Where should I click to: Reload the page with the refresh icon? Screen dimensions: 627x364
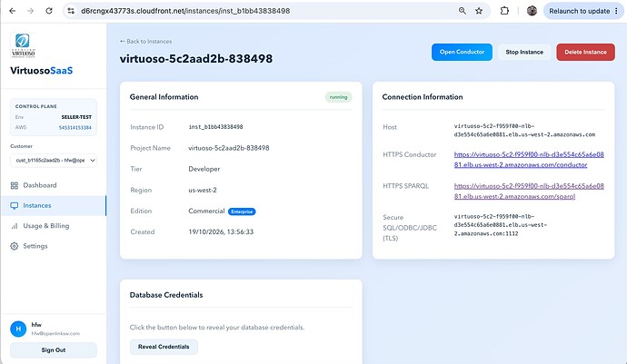coord(49,11)
